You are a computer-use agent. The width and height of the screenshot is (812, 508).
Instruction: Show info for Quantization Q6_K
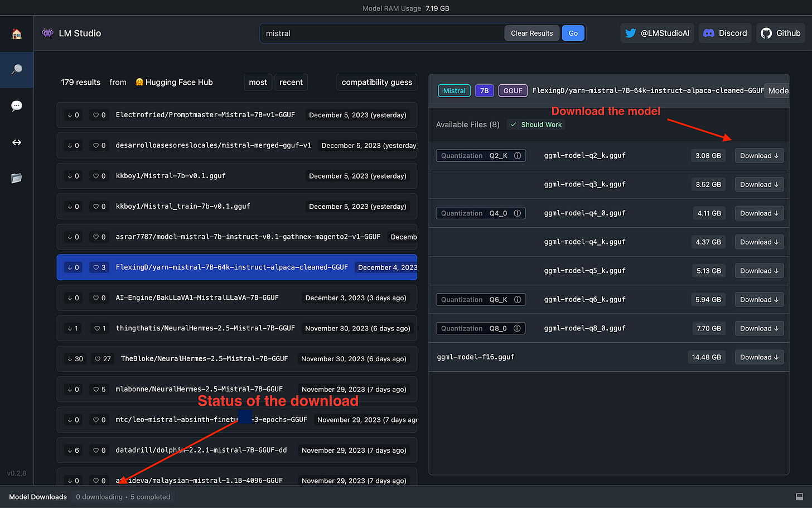[x=518, y=300]
